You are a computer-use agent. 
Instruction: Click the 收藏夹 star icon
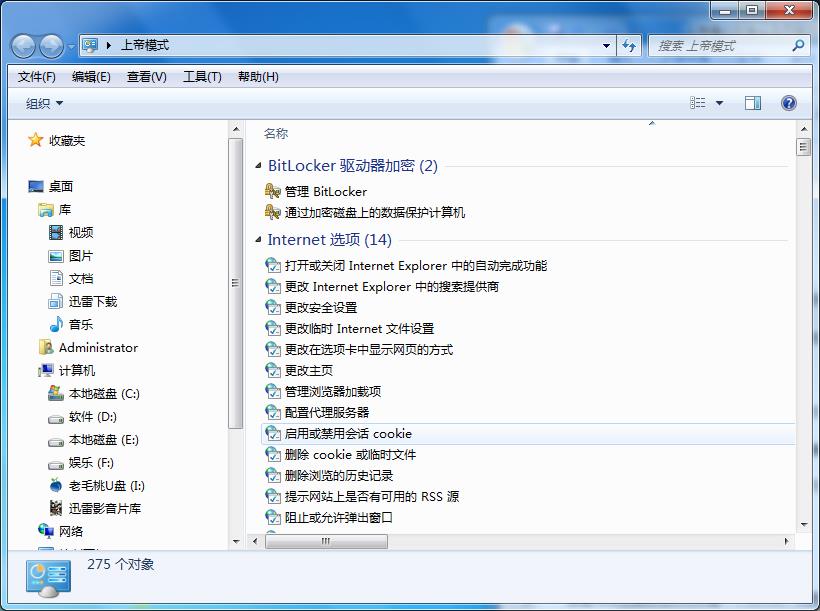point(35,140)
